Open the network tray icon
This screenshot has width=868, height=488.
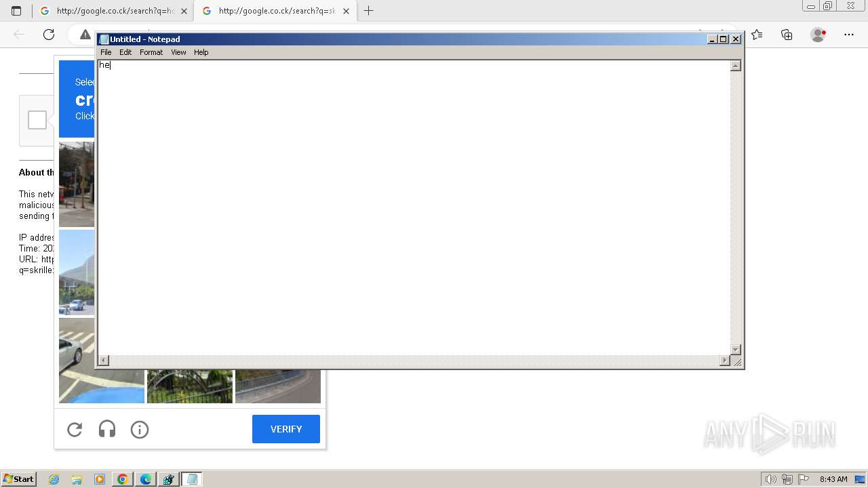787,479
